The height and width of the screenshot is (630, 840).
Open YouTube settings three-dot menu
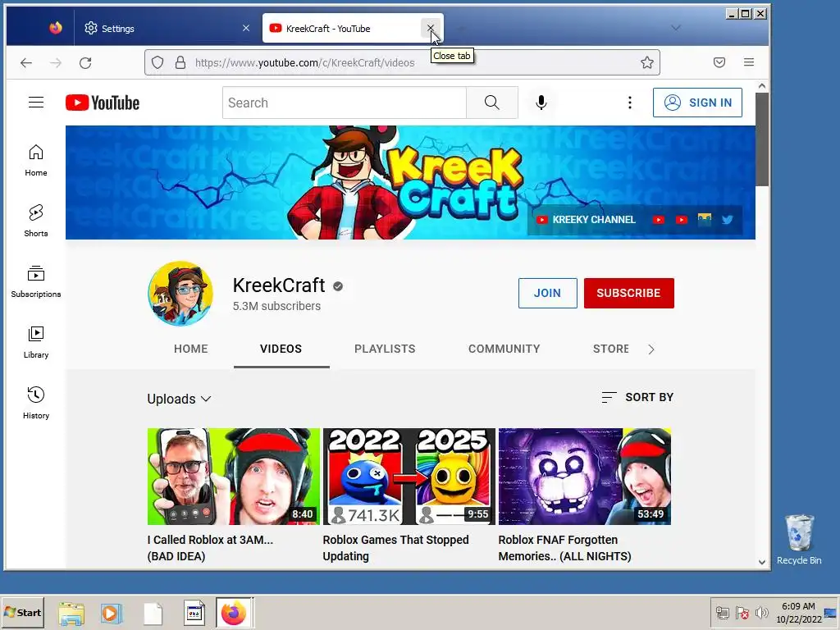tap(629, 103)
